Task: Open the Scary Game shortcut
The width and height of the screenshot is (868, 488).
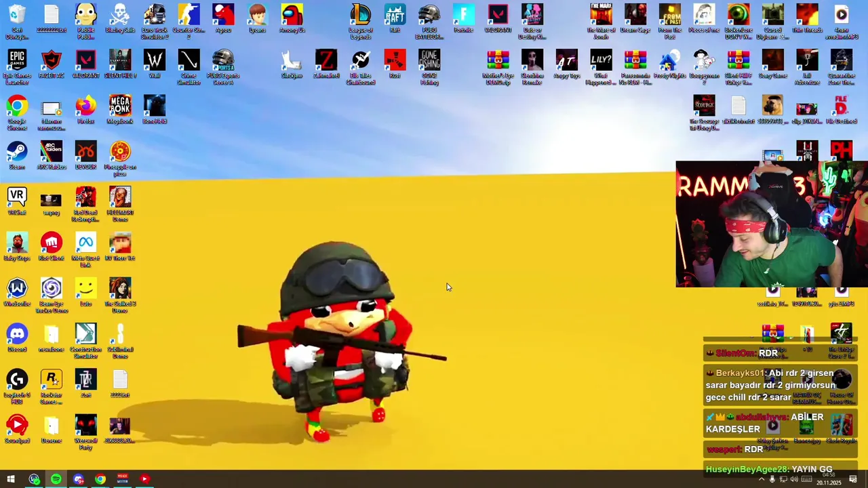Action: (772, 64)
